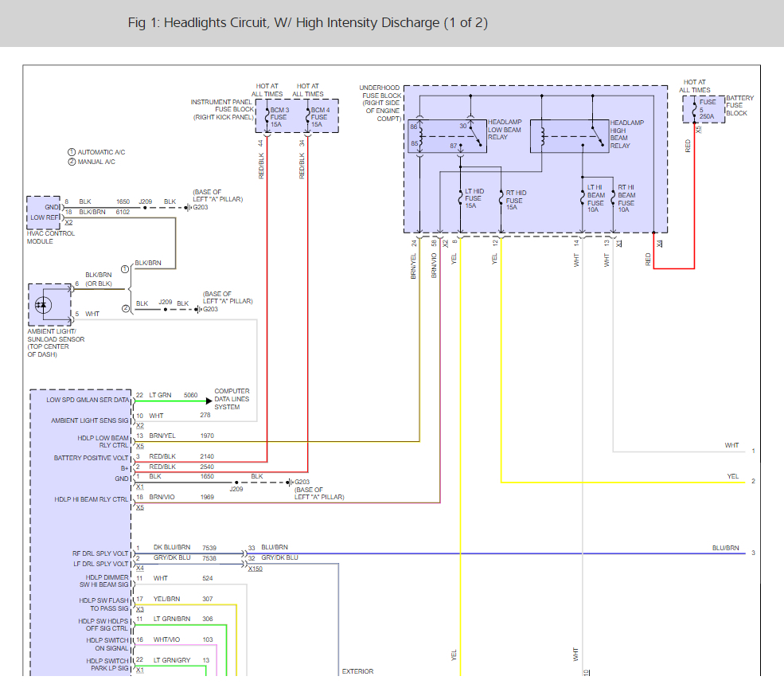Viewport: 784px width, 688px height.
Task: Click the Instrument Panel Fuse Block label
Action: (x=222, y=110)
